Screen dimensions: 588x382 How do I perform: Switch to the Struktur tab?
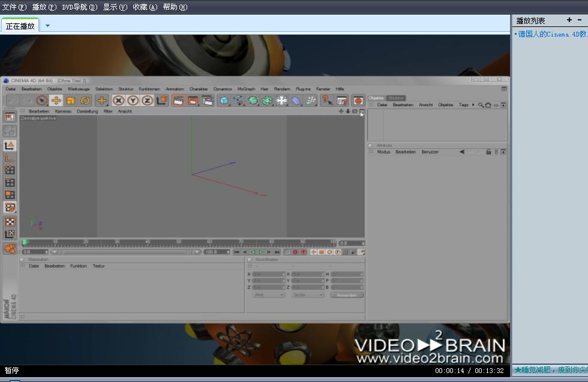[395, 98]
